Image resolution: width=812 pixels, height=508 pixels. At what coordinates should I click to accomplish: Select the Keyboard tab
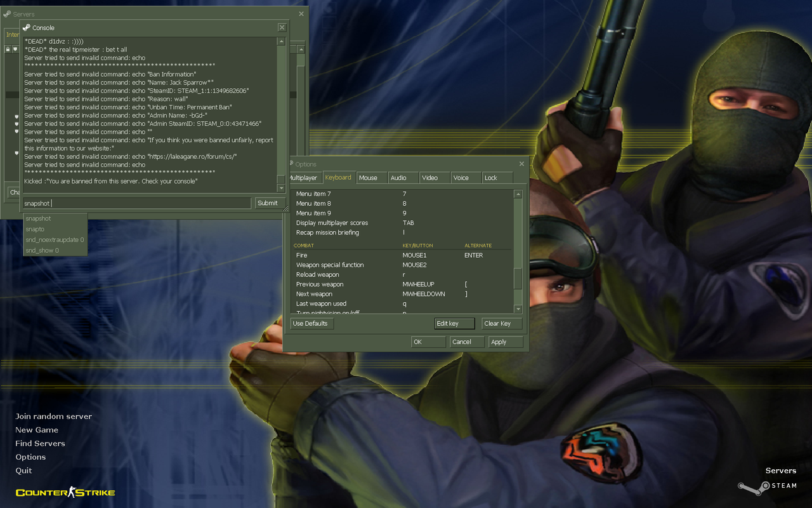click(339, 177)
